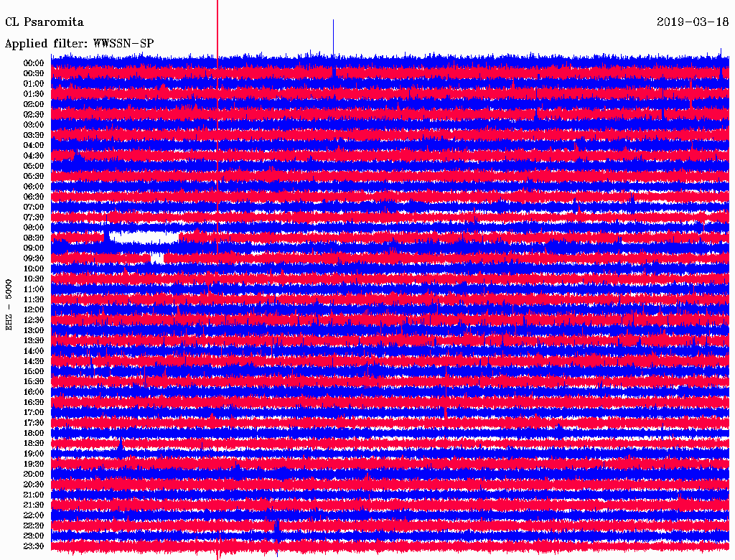Viewport: 735px width, 560px height.
Task: Click the 08:30 time label
Action: click(x=34, y=238)
